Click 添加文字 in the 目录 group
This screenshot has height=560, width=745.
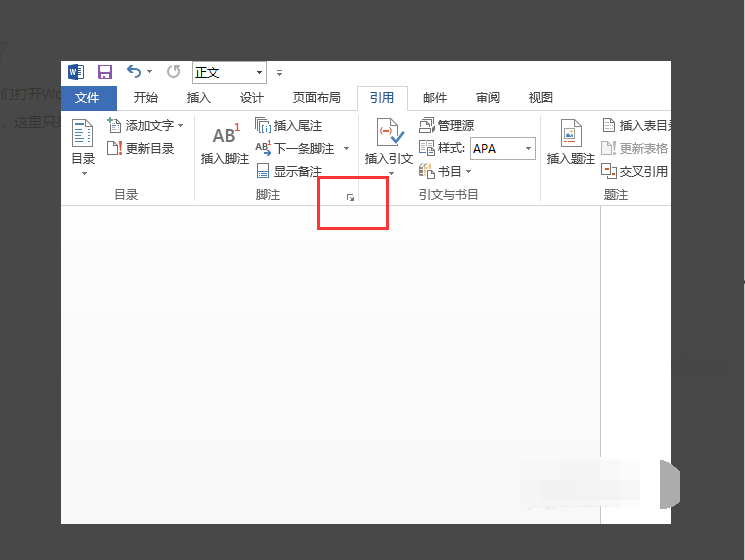145,125
